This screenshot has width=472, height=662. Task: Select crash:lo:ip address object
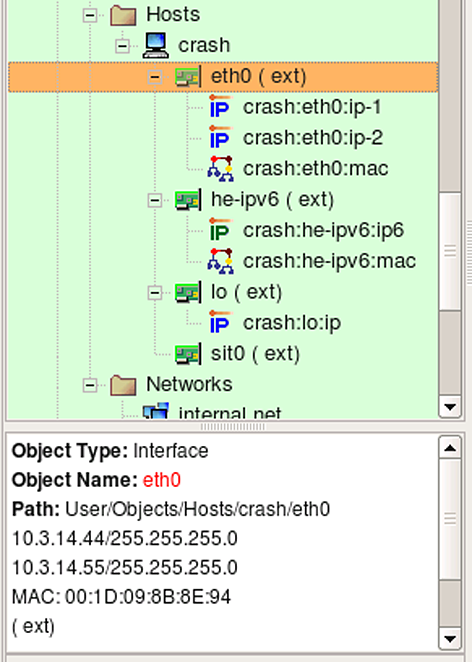pos(292,323)
